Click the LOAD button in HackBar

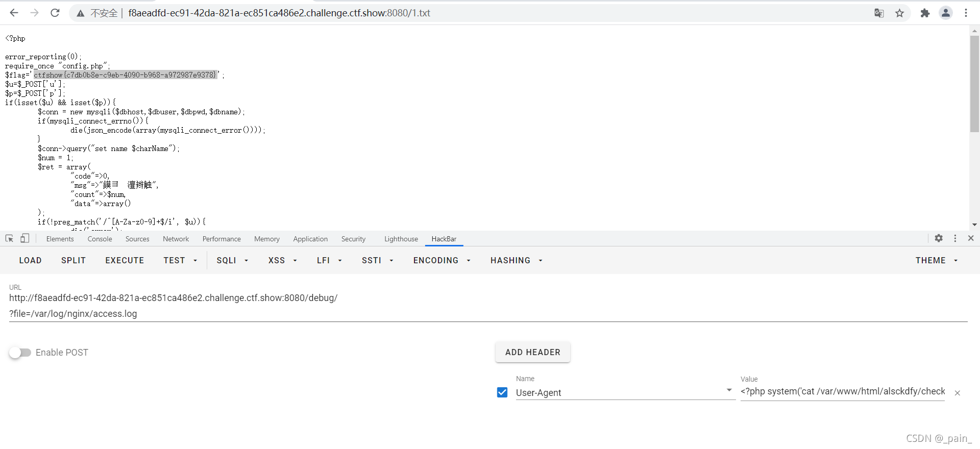[31, 260]
